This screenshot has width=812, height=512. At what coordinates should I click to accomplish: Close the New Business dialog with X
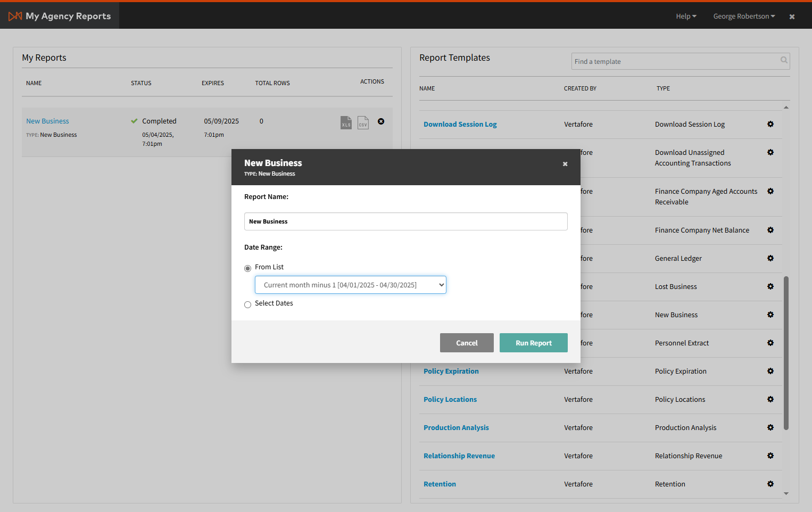[565, 164]
